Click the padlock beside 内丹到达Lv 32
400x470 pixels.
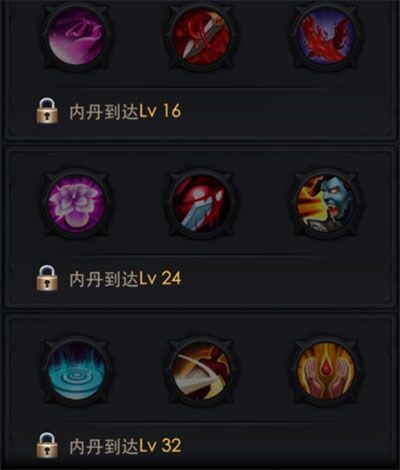[47, 446]
